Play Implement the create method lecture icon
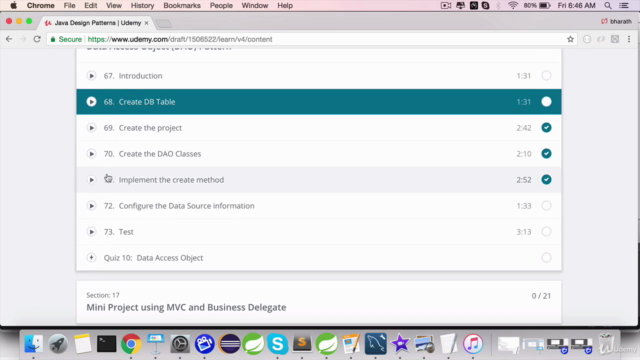This screenshot has height=360, width=640. click(x=91, y=180)
